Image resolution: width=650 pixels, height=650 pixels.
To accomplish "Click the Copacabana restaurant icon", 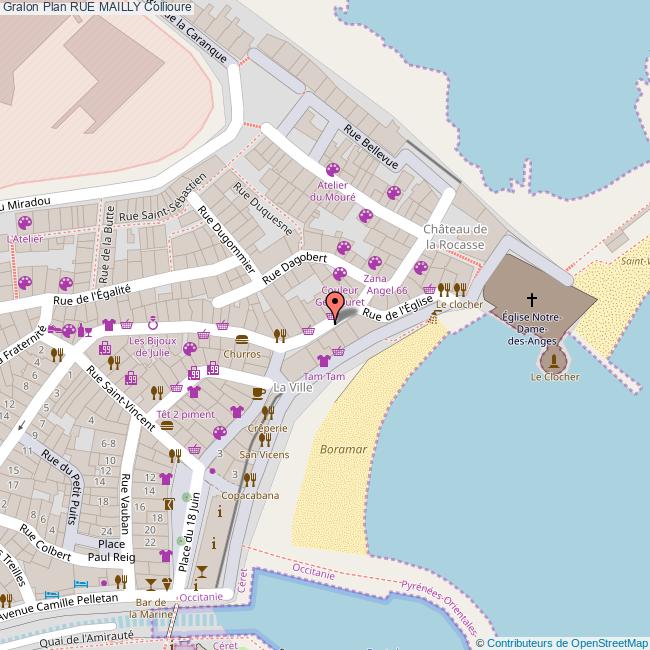I will click(x=249, y=479).
